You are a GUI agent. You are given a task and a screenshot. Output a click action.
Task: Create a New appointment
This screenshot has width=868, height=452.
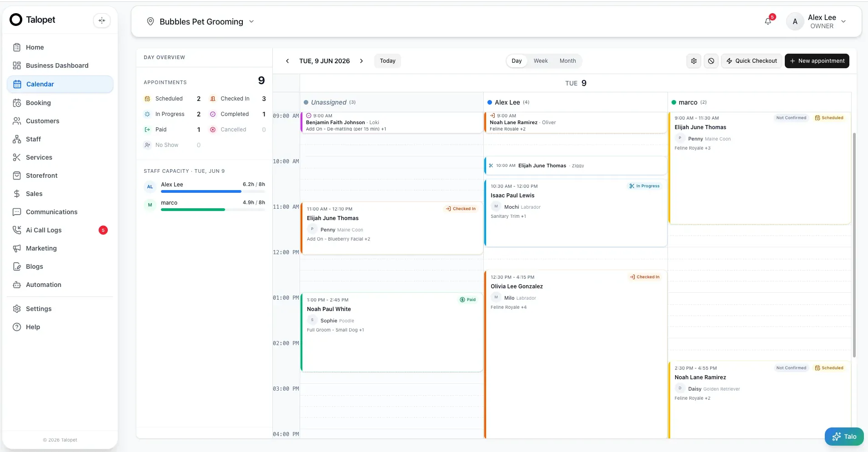pos(817,61)
